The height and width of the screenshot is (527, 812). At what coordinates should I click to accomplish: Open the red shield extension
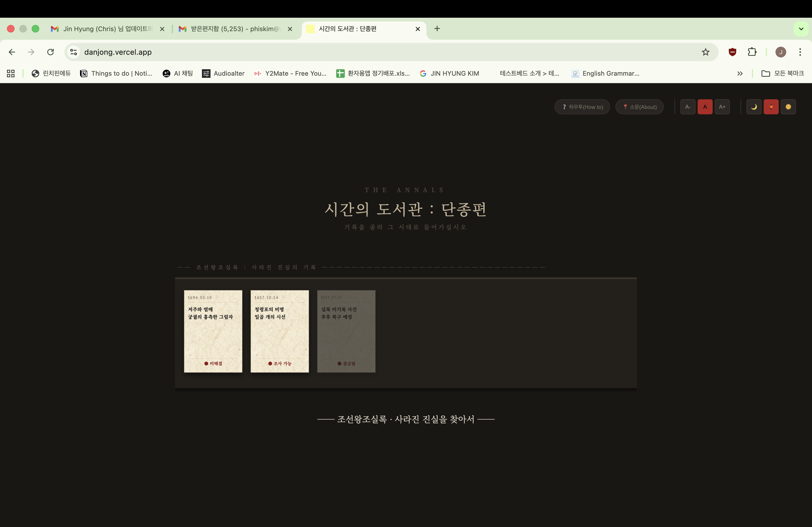pos(733,52)
